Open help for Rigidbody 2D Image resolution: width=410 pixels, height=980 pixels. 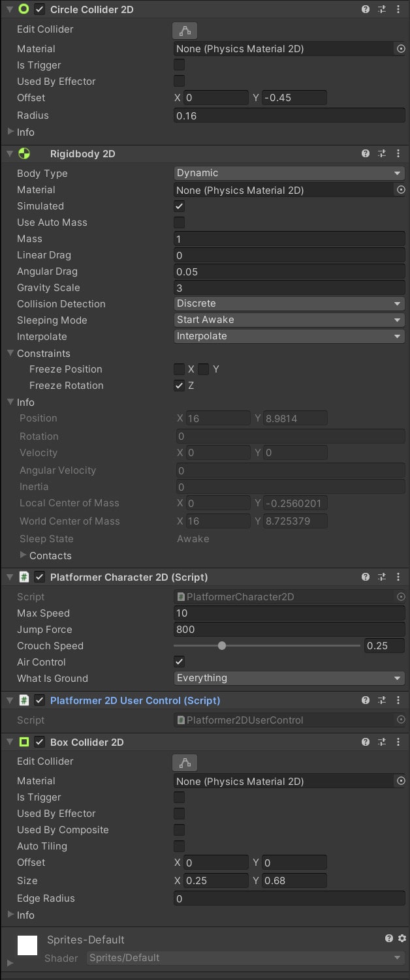[366, 153]
